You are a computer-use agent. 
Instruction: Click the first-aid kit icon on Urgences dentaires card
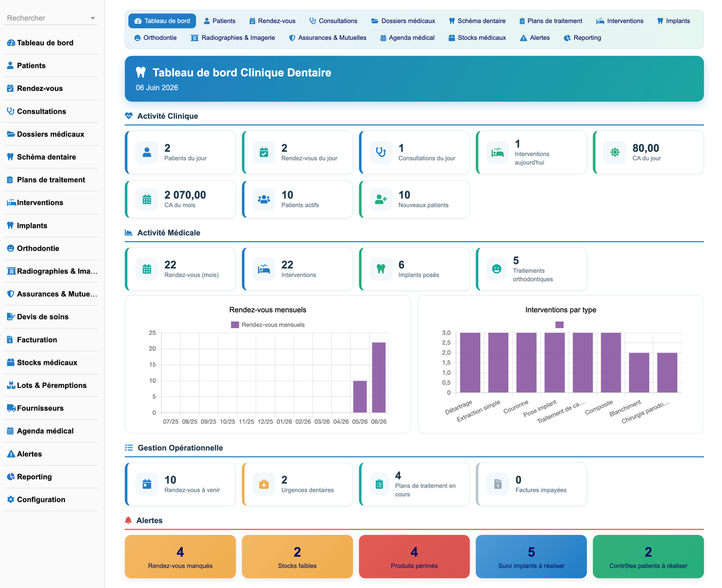coord(264,485)
